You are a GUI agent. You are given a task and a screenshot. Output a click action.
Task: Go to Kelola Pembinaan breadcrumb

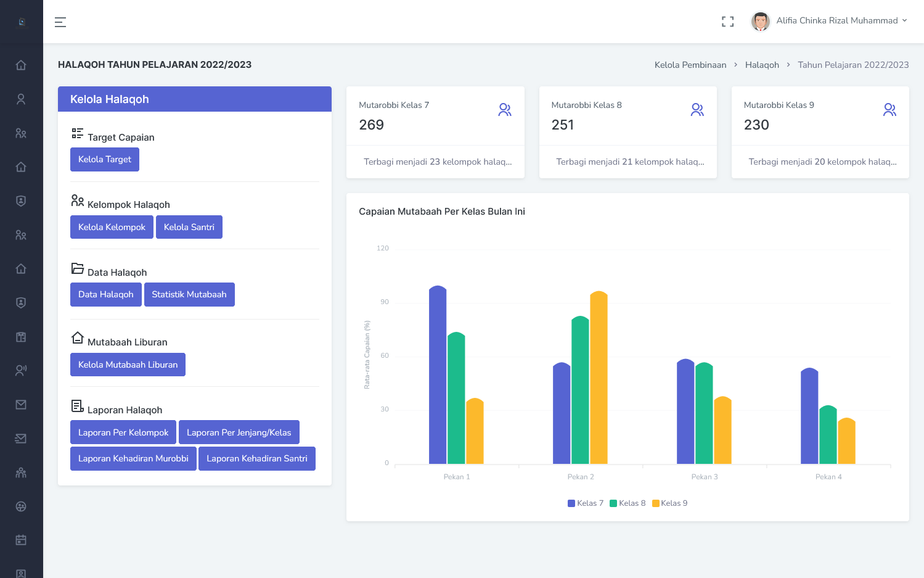pyautogui.click(x=690, y=65)
